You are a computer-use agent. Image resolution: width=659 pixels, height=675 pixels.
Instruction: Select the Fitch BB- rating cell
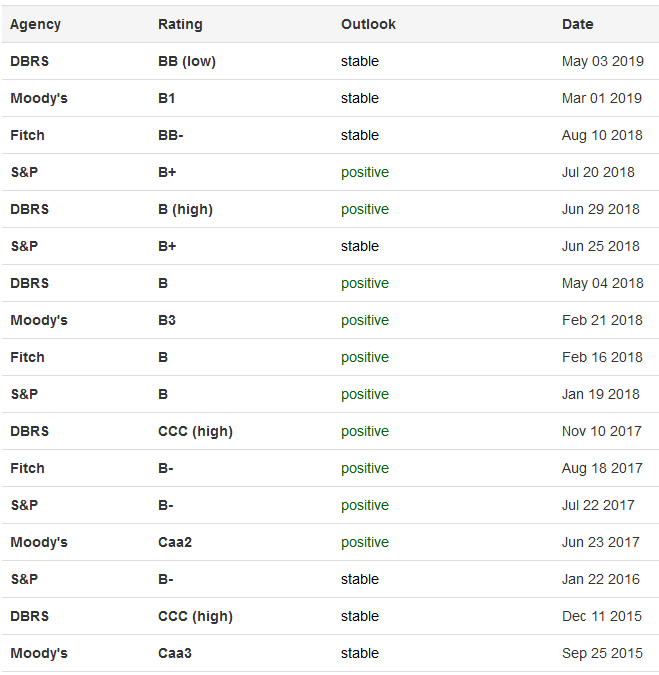(170, 136)
